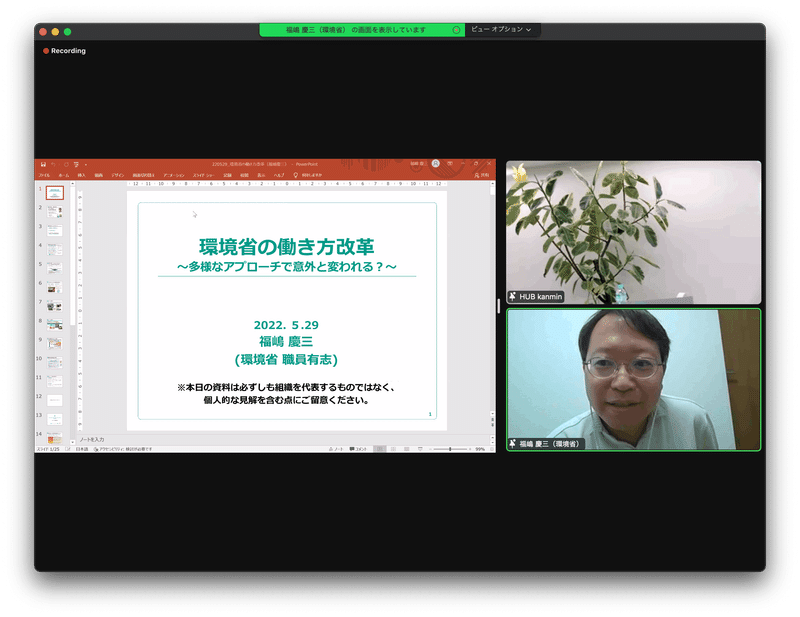Select slide 14 thumbnail

click(55, 438)
